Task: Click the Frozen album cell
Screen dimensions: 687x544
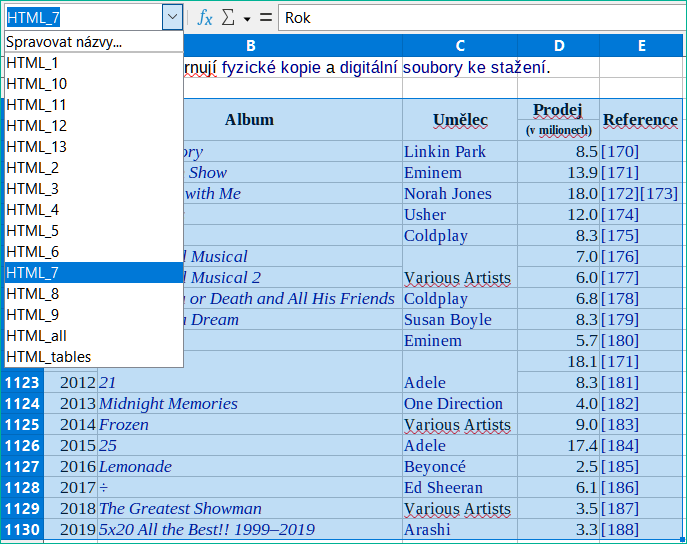Action: 250,424
